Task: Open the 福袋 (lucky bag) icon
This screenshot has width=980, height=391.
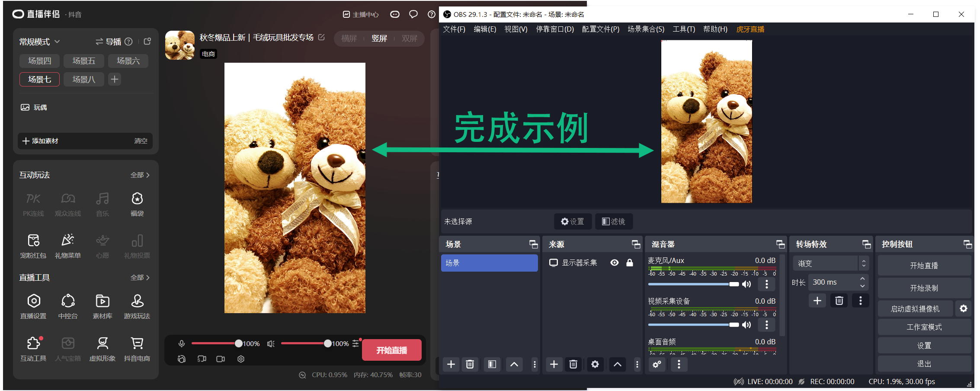Action: pos(137,199)
